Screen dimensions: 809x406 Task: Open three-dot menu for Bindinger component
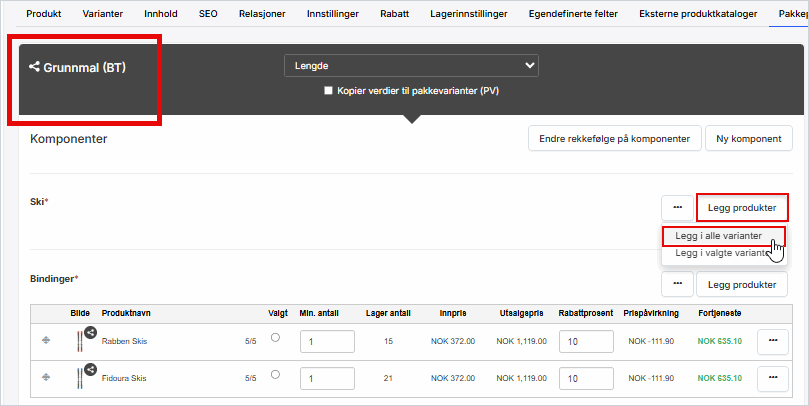677,285
